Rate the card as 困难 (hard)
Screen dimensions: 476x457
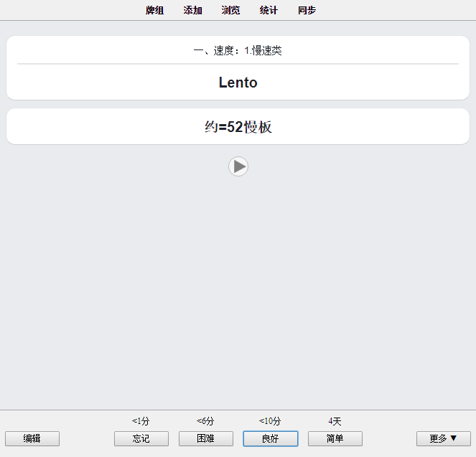point(206,438)
